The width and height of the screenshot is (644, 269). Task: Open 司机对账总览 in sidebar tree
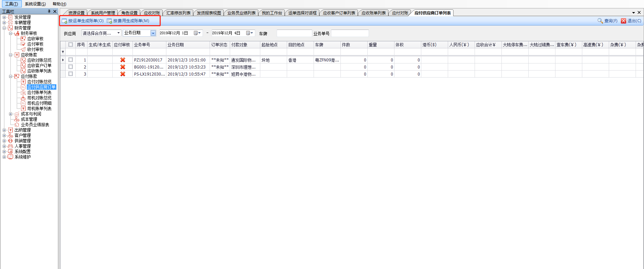click(39, 98)
